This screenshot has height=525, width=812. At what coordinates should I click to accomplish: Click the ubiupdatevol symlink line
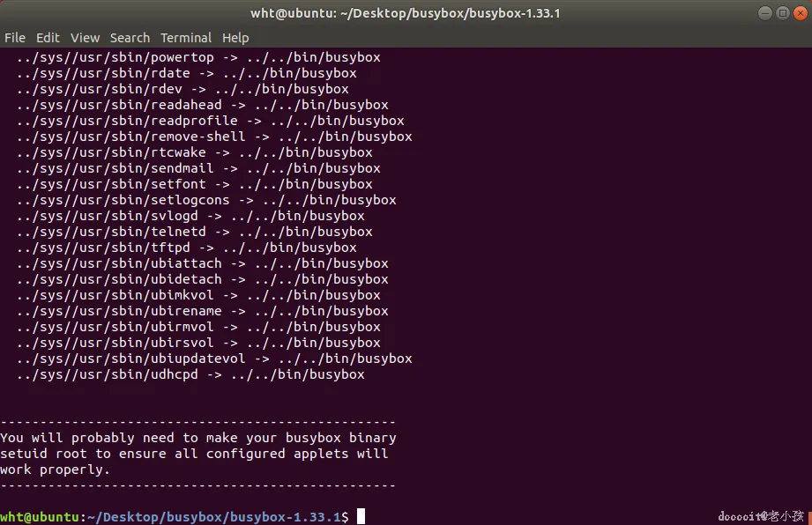click(x=214, y=359)
